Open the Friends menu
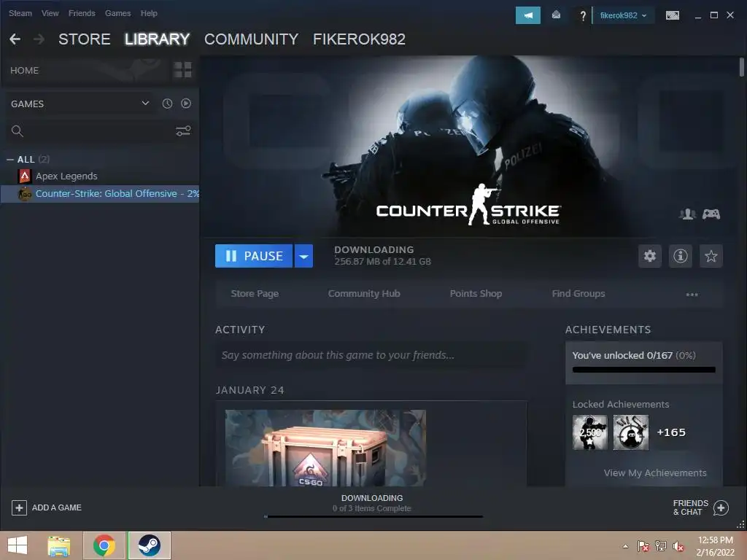The image size is (747, 560). coord(82,13)
